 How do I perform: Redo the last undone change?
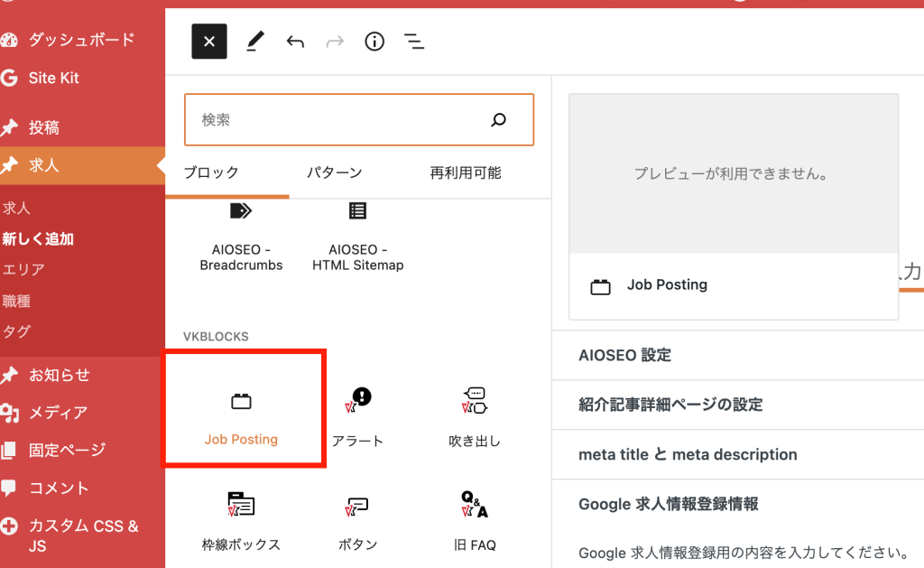[335, 42]
